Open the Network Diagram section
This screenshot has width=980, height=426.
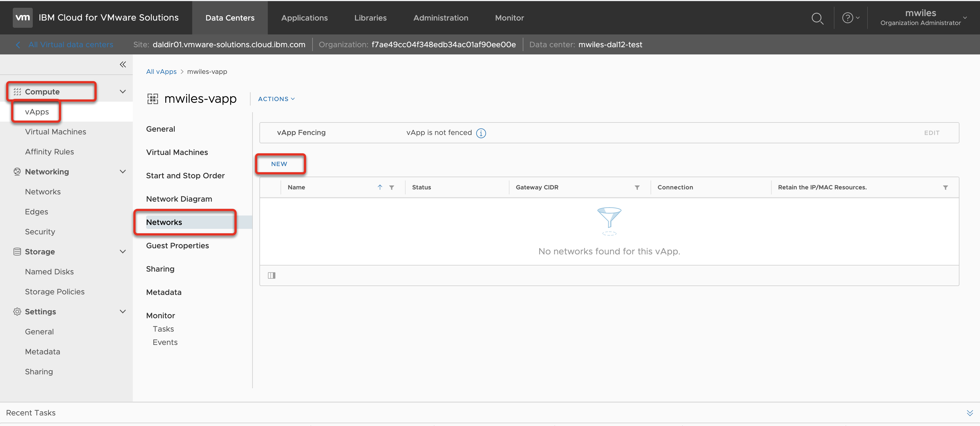(x=179, y=199)
